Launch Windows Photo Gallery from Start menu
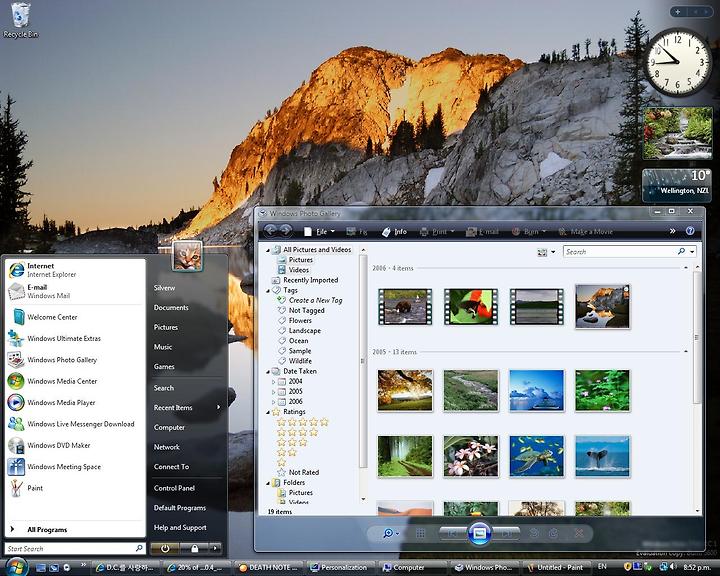Viewport: 720px width, 576px height. tap(75, 360)
